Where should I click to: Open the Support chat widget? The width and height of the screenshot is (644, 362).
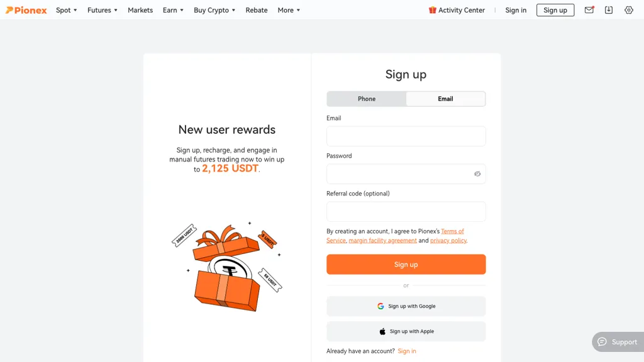click(618, 342)
